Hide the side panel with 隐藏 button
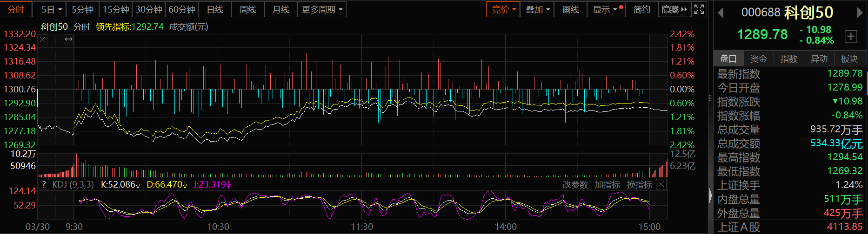The height and width of the screenshot is (234, 868). click(674, 9)
